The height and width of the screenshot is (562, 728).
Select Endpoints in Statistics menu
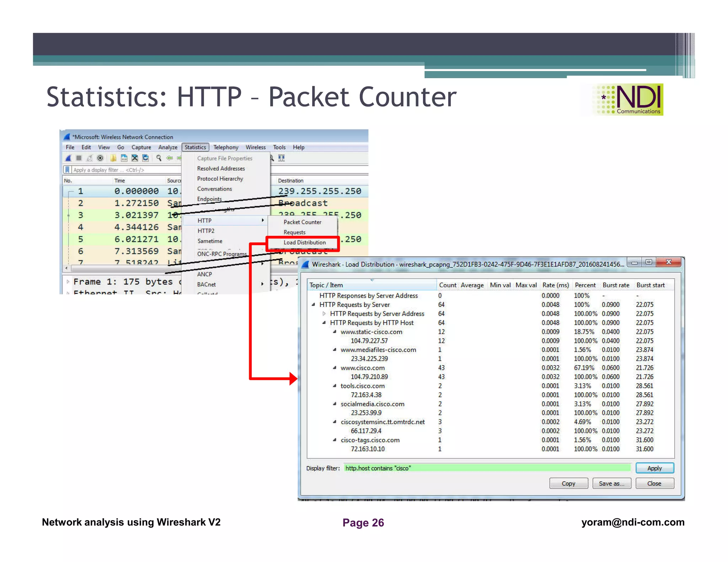click(x=209, y=199)
